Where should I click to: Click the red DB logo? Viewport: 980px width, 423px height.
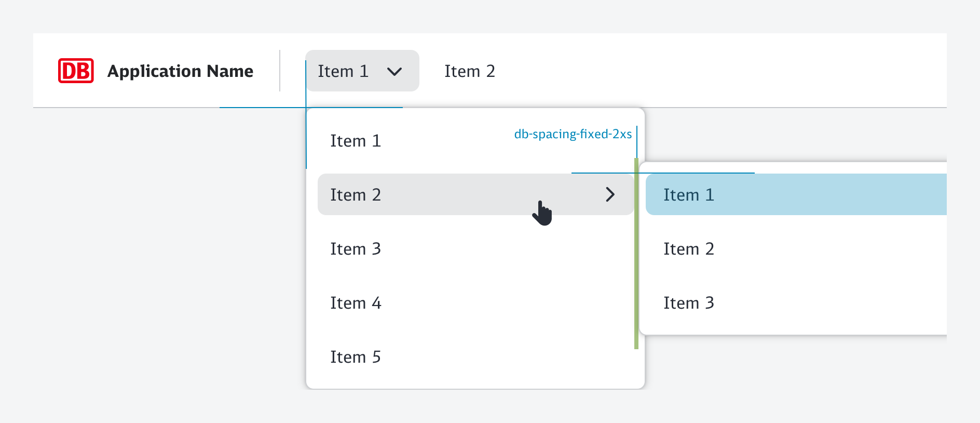click(x=76, y=71)
